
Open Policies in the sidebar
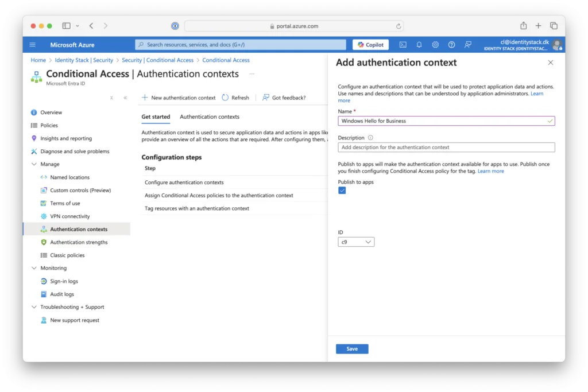pyautogui.click(x=49, y=126)
